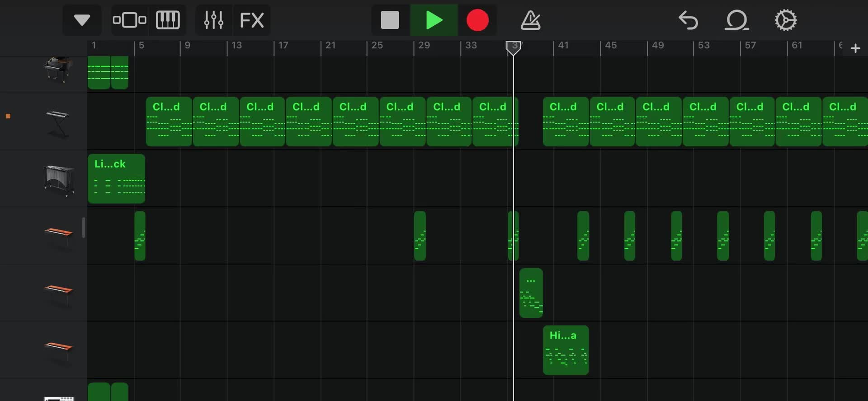Add song section with plus button
868x401 pixels.
[x=855, y=48]
